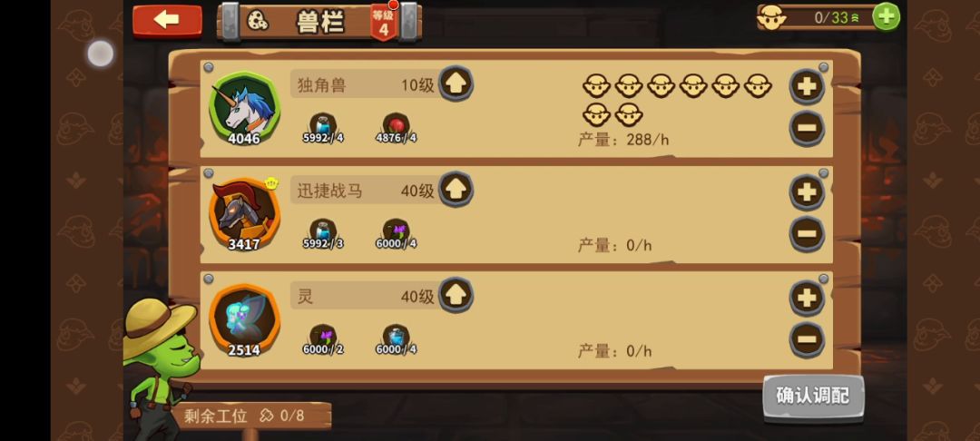Remove a worker from 独角兽 with minus
Screen dimensions: 980x441
807,128
